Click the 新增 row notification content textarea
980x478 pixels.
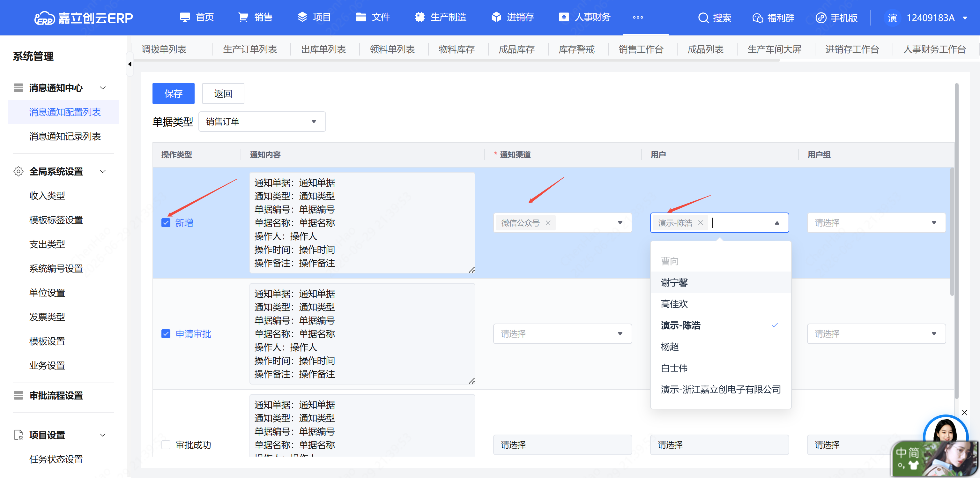(362, 223)
